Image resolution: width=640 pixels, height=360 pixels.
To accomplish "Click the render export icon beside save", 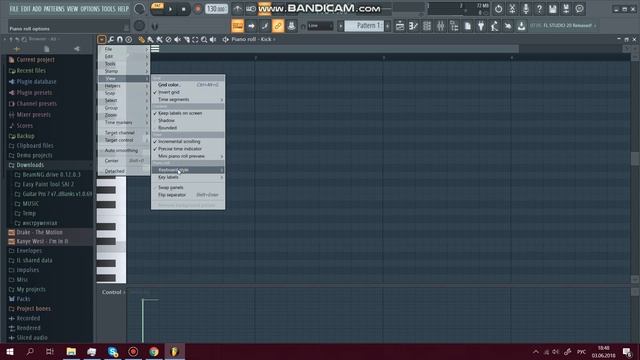I will tap(566, 9).
